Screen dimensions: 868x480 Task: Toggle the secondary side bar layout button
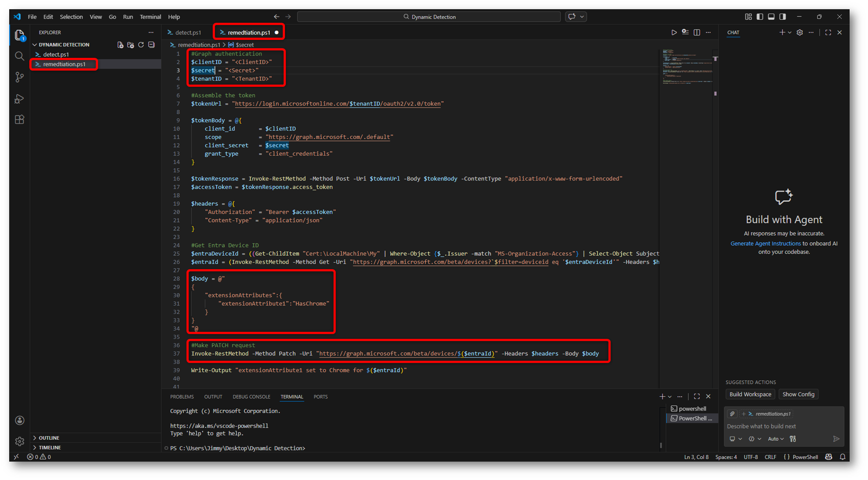pyautogui.click(x=783, y=17)
